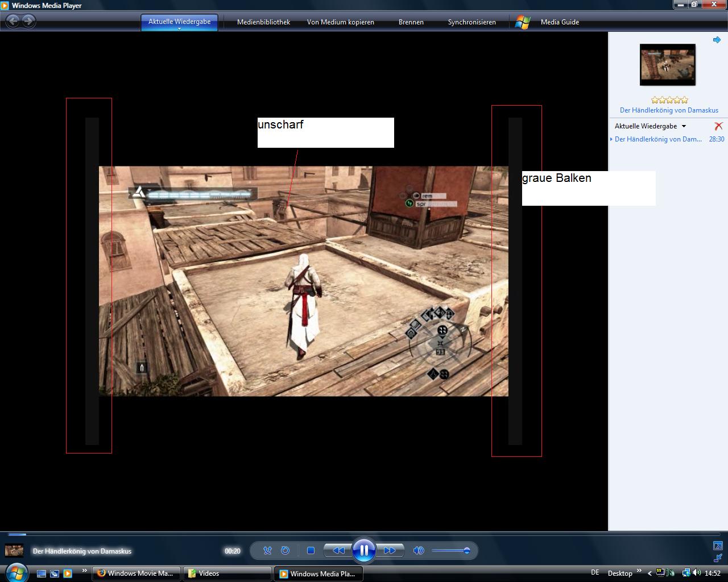
Task: Click the system clock 14:52
Action: point(713,573)
